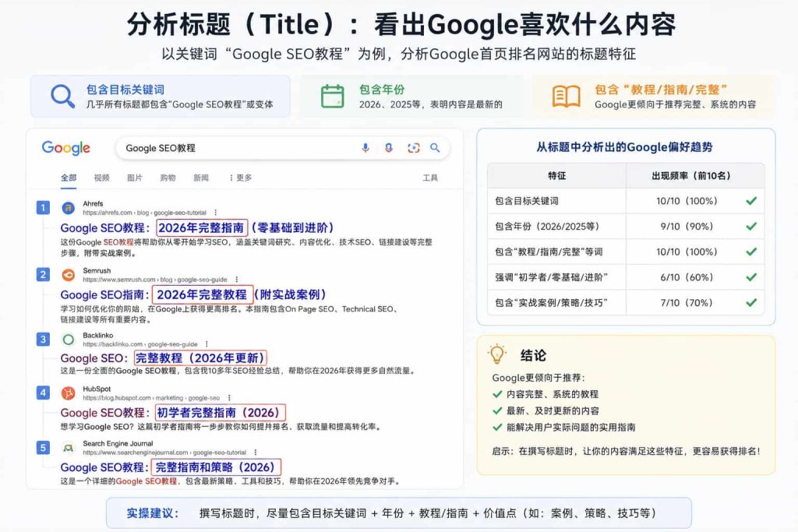
Task: Click the Backlinko favicon
Action: [x=69, y=340]
